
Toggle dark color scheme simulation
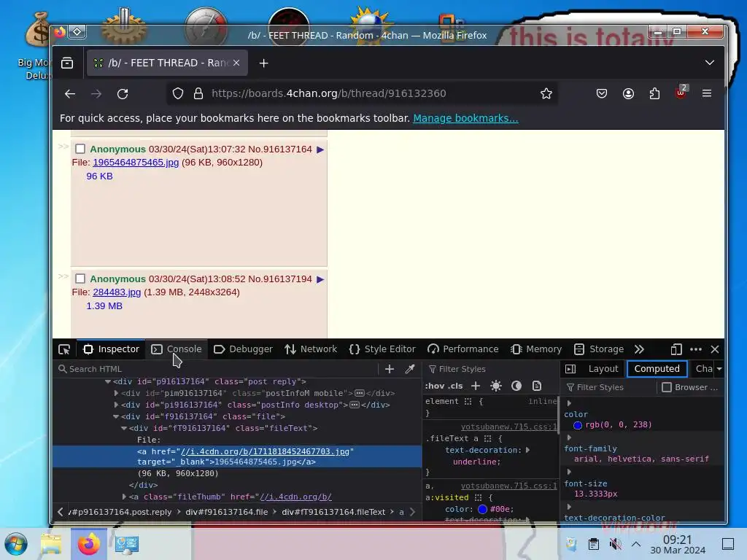(516, 386)
